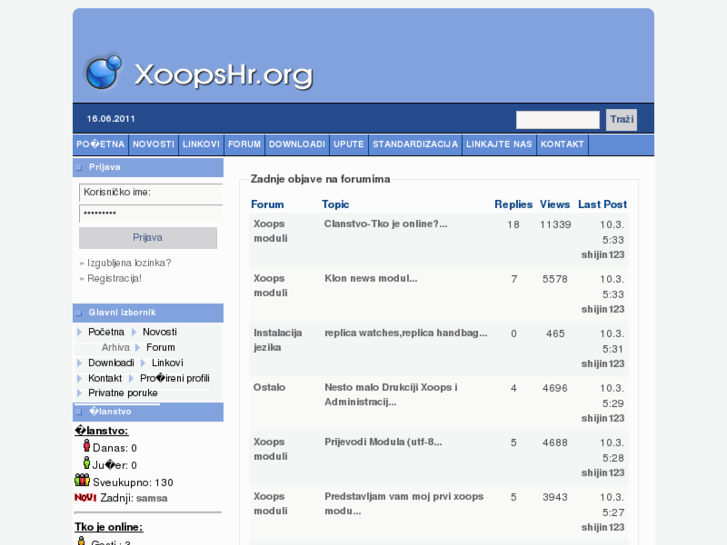Open Arhiva submenu link
The image size is (727, 545).
point(115,347)
